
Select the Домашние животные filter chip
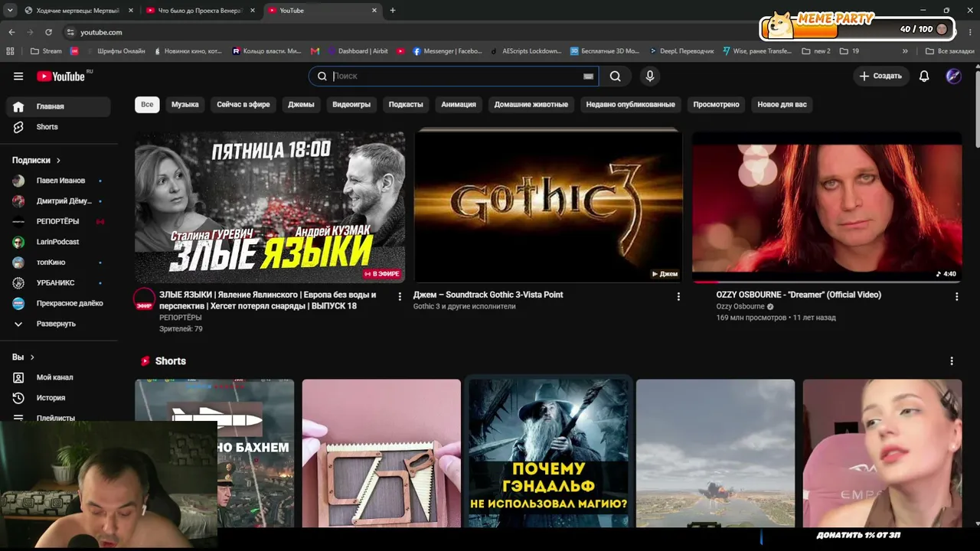click(531, 104)
